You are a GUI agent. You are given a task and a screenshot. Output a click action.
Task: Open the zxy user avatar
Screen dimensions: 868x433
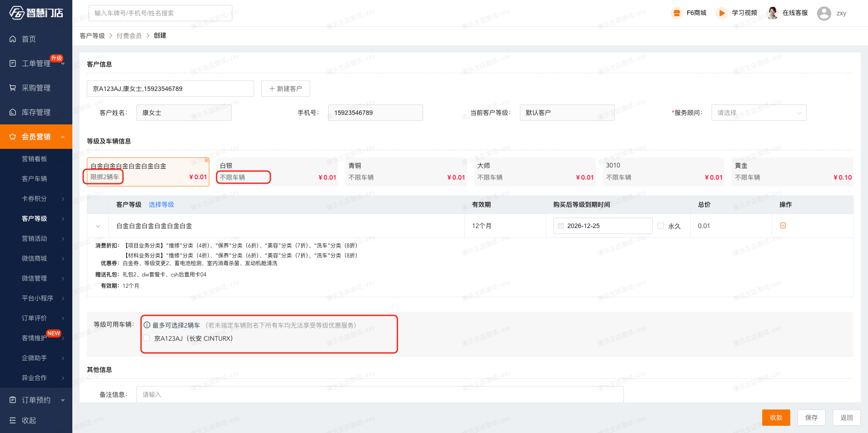(x=824, y=14)
